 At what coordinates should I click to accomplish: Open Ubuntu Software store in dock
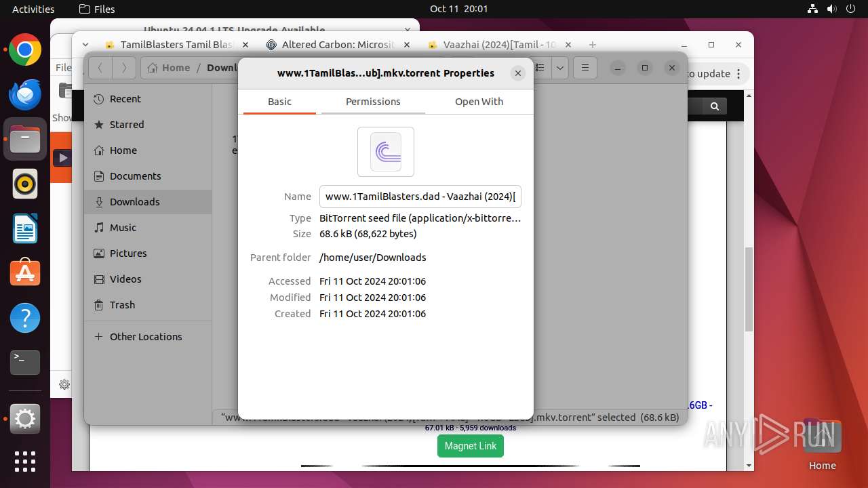click(25, 273)
